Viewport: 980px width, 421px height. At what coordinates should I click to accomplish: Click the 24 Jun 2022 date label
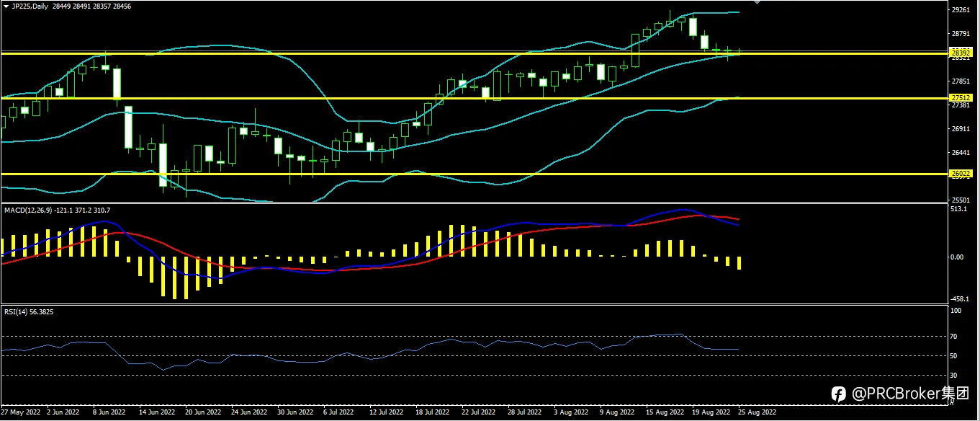tap(250, 413)
